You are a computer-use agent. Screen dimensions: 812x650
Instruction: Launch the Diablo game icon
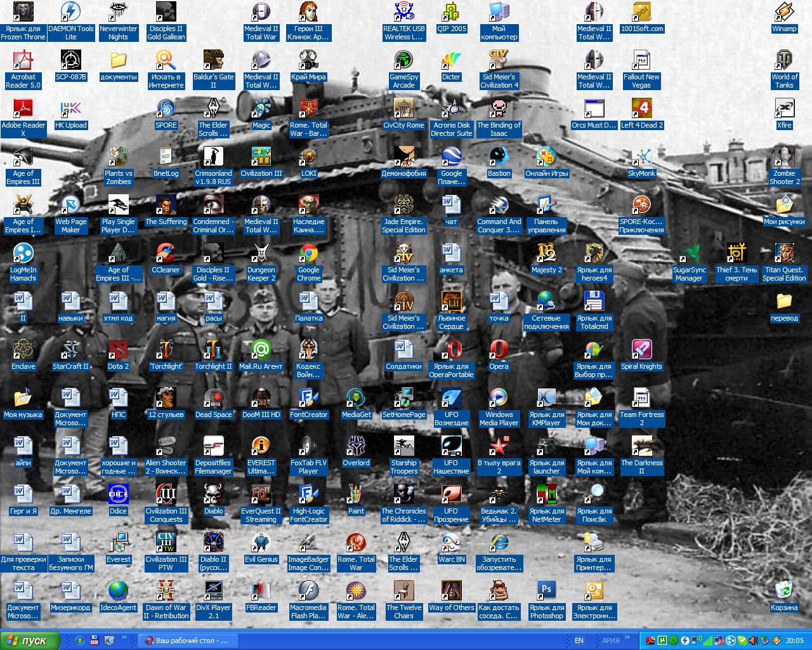coord(213,500)
